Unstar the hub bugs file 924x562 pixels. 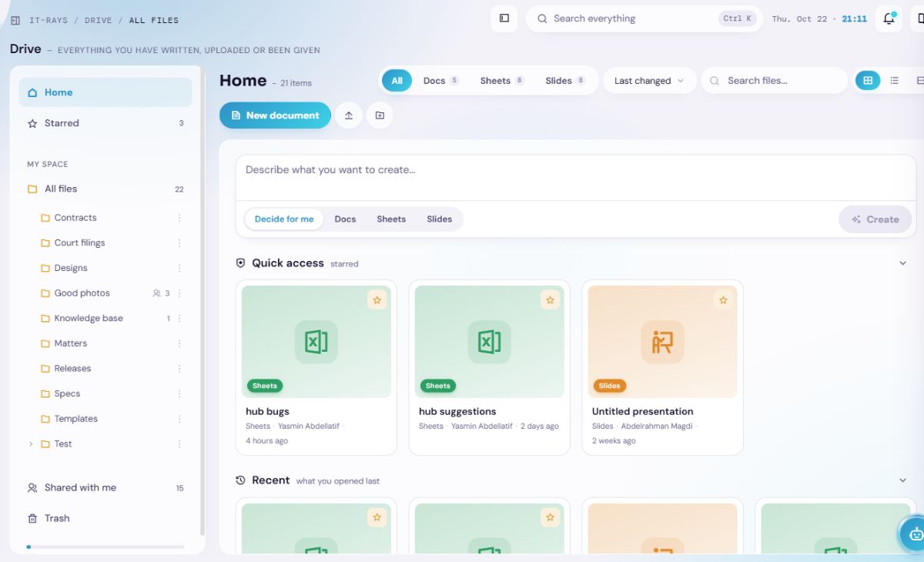377,300
